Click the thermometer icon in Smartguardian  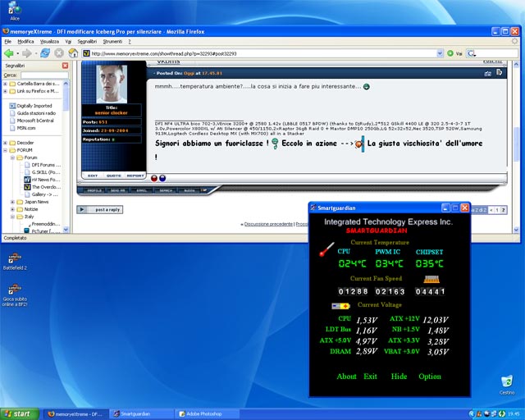pyautogui.click(x=326, y=249)
